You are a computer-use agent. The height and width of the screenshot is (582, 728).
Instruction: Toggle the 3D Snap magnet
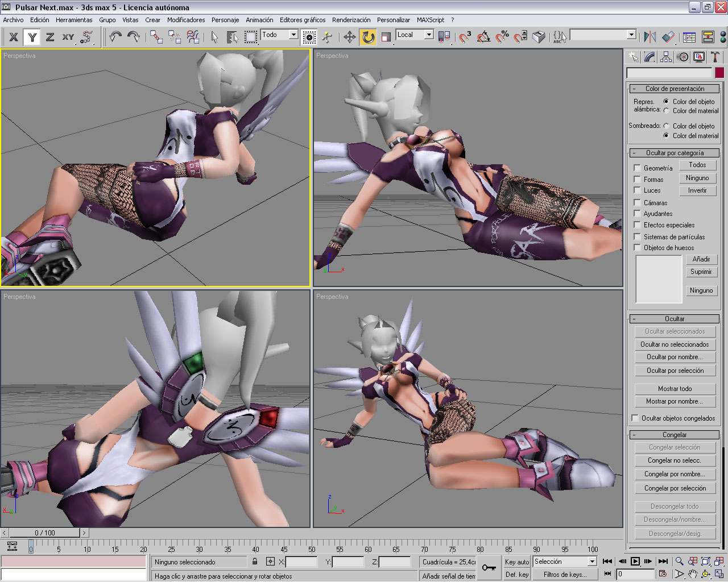click(x=465, y=38)
